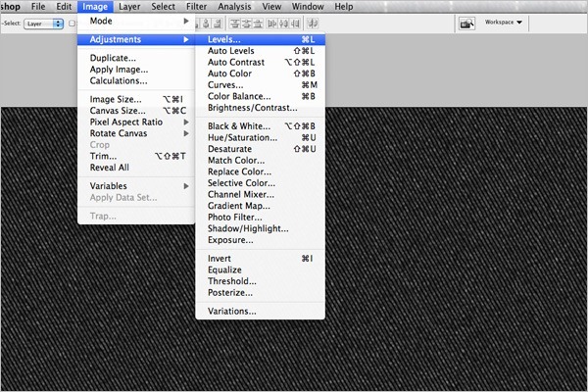This screenshot has height=392, width=588.
Task: Click the Distribute left edges icon
Action: click(271, 24)
